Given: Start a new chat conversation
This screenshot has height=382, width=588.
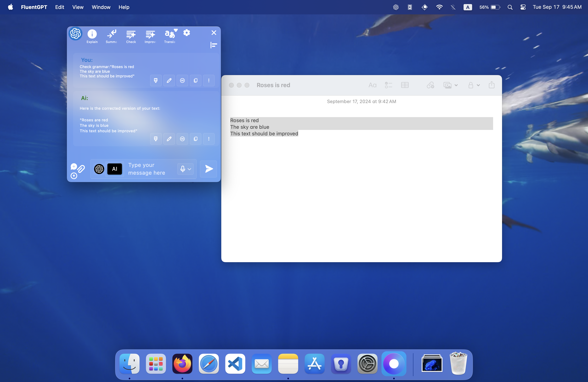Looking at the screenshot, I should point(74,166).
